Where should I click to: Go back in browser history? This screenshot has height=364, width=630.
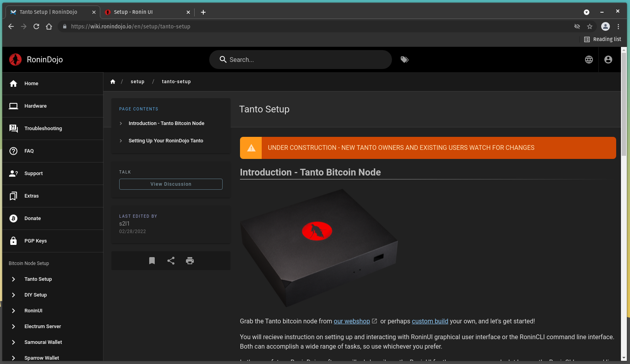11,26
